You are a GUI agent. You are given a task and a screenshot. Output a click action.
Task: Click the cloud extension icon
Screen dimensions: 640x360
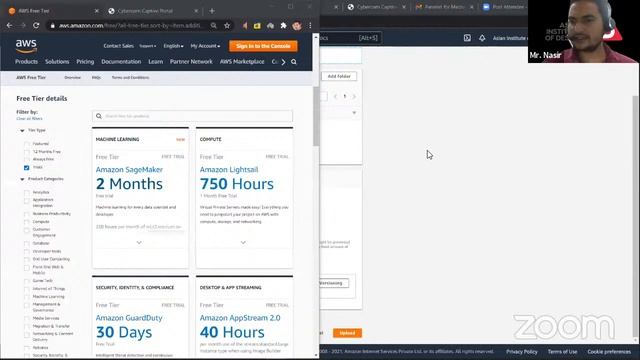coord(270,26)
